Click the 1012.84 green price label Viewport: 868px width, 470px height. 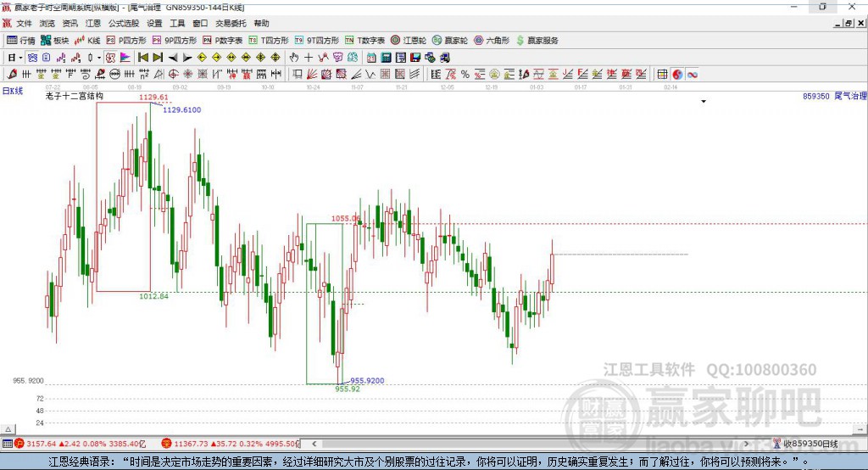(153, 296)
